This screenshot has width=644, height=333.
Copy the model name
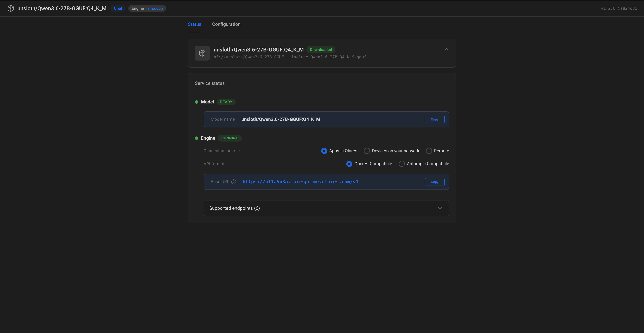tap(435, 120)
